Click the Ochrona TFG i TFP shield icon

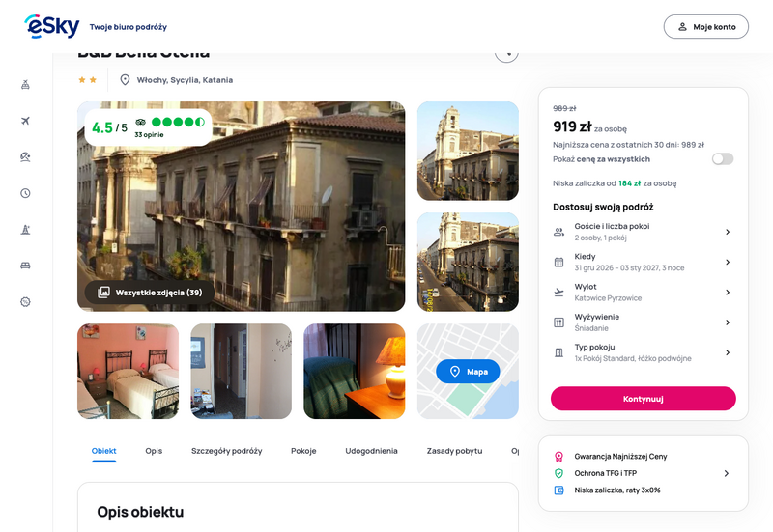[x=558, y=473]
